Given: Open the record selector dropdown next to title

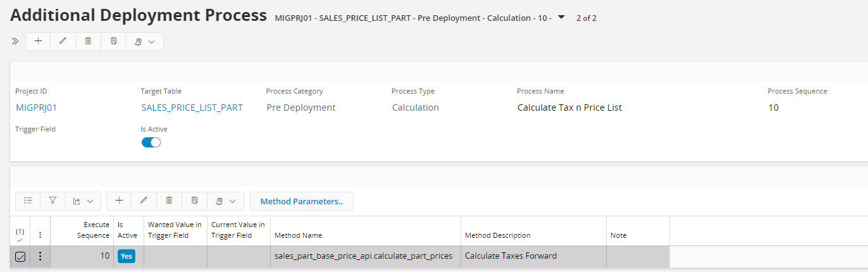Looking at the screenshot, I should pos(561,17).
